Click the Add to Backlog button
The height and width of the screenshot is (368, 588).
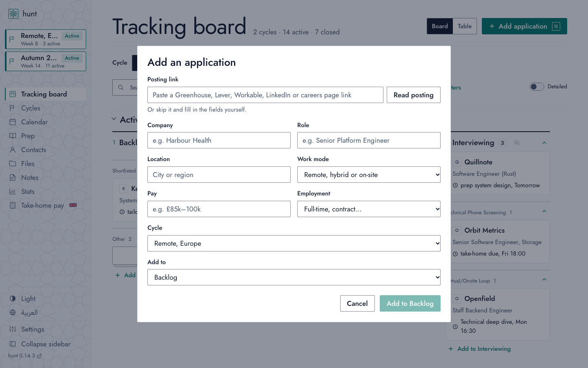(410, 303)
